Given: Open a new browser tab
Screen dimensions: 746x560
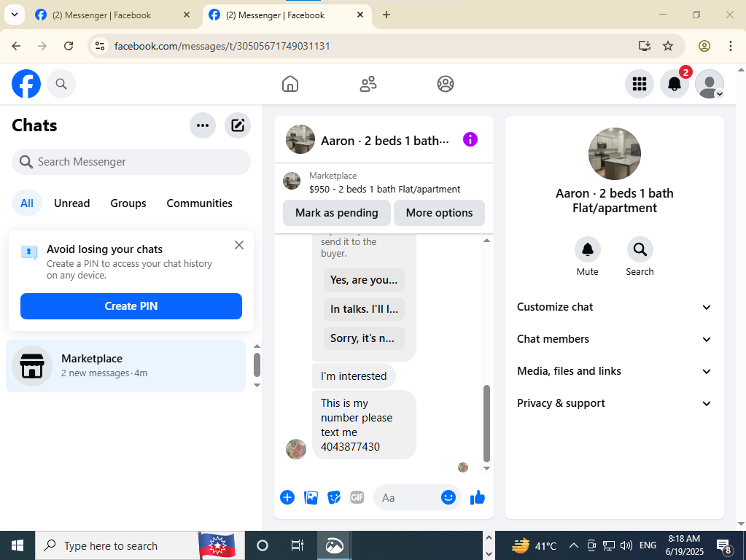Looking at the screenshot, I should [386, 15].
